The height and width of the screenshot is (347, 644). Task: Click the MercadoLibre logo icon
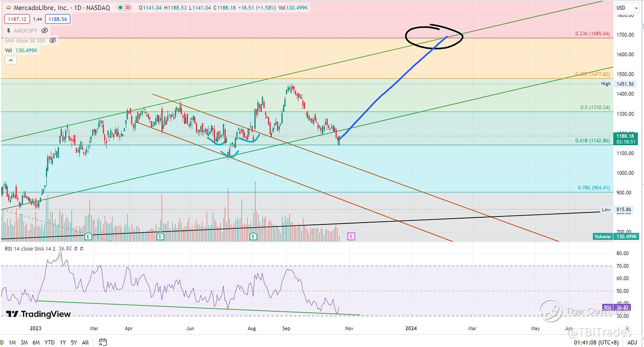tap(8, 8)
